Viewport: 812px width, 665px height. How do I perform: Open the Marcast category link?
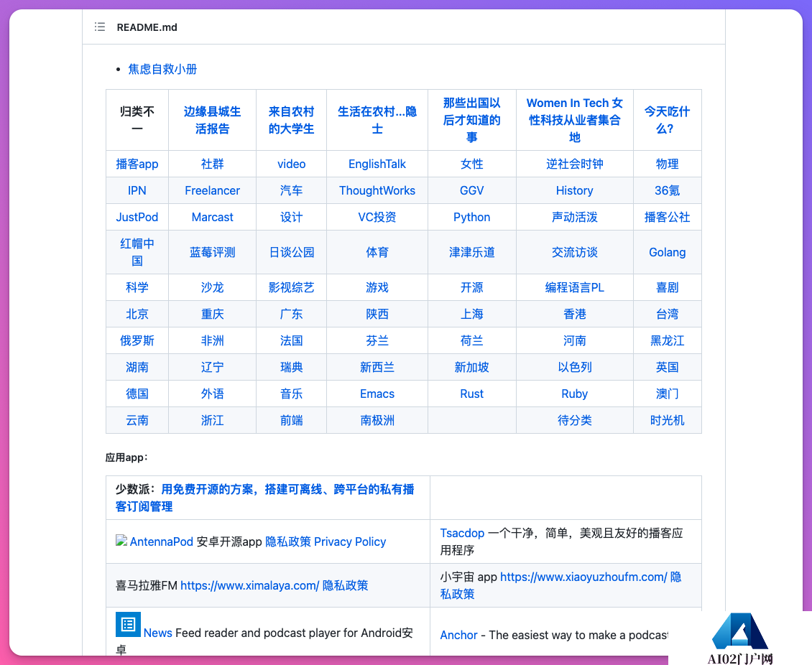pyautogui.click(x=212, y=217)
